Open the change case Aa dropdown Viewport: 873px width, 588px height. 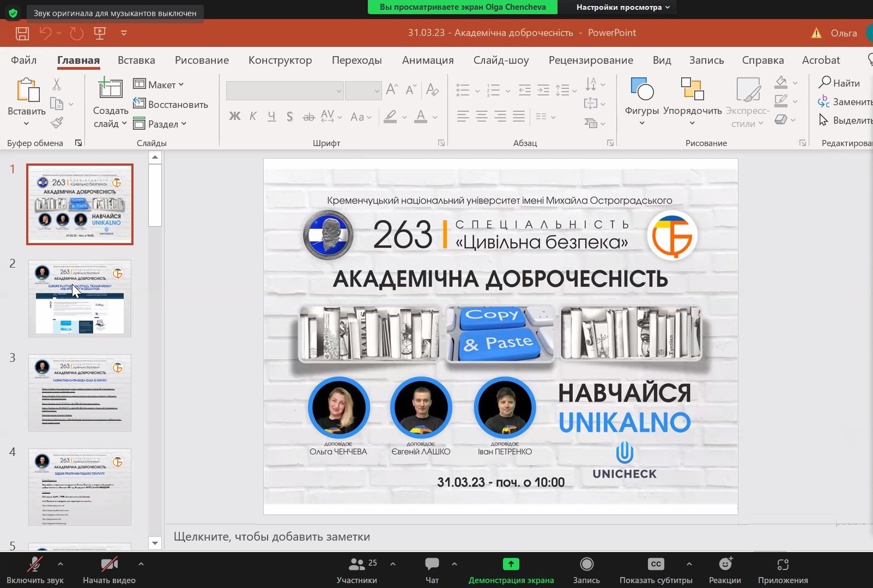[x=361, y=117]
